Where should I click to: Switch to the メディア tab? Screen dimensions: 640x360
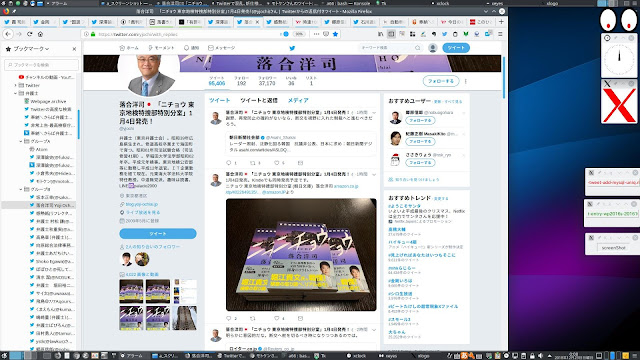coord(298,100)
